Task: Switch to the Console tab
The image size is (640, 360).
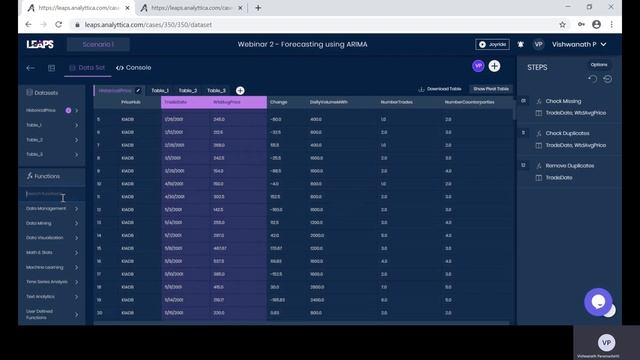Action: tap(133, 68)
